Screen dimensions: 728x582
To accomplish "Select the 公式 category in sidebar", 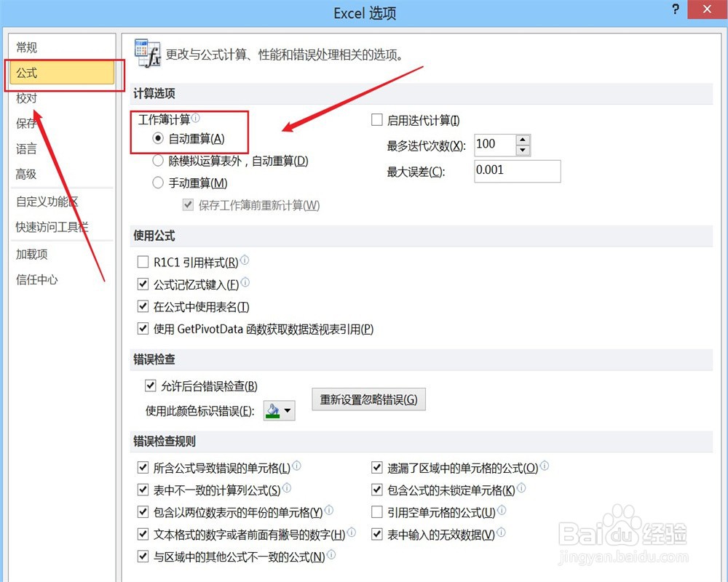I will (62, 73).
